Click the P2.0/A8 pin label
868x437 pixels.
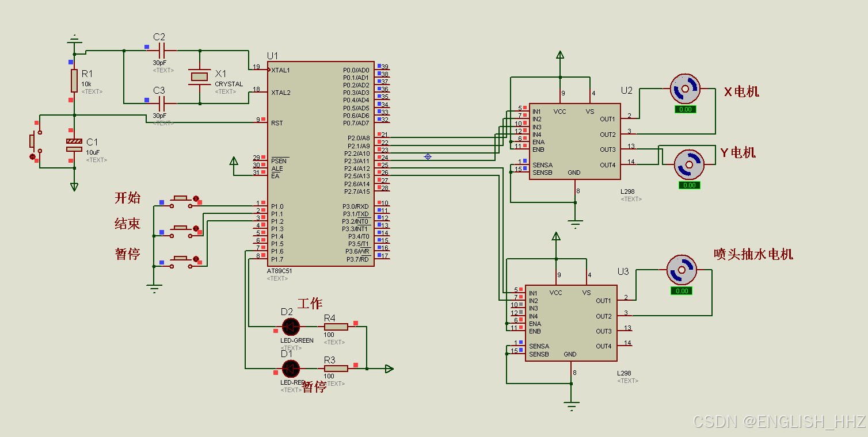(358, 138)
